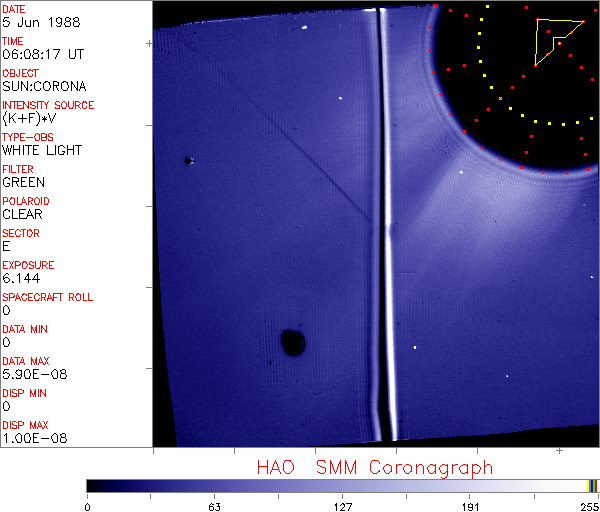Click the blue intensity color bar gradient
This screenshot has height=512, width=600.
(337, 486)
